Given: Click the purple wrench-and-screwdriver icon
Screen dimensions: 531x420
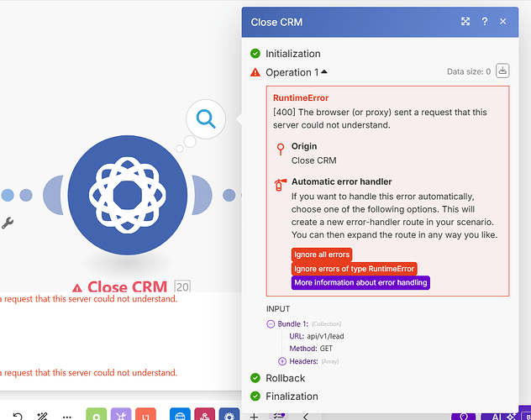Looking at the screenshot, I should [121, 414].
